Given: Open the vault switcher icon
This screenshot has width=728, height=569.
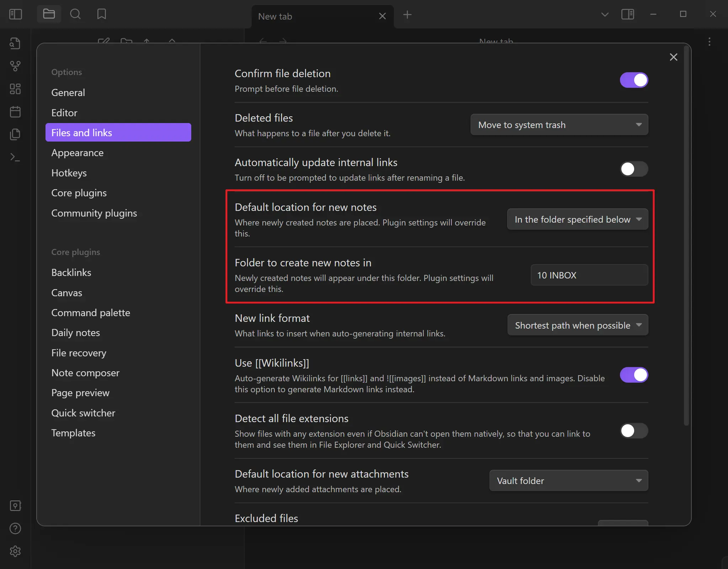Looking at the screenshot, I should point(16,506).
